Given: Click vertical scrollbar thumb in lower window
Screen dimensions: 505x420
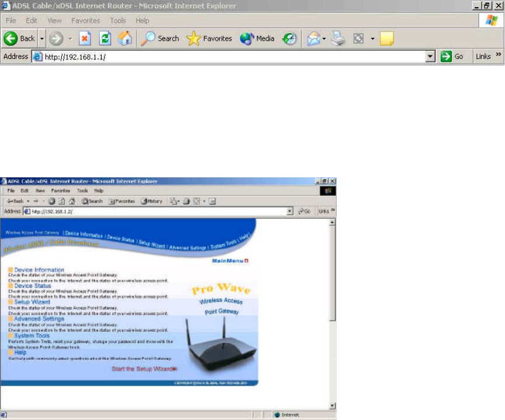Looking at the screenshot, I should (x=332, y=273).
